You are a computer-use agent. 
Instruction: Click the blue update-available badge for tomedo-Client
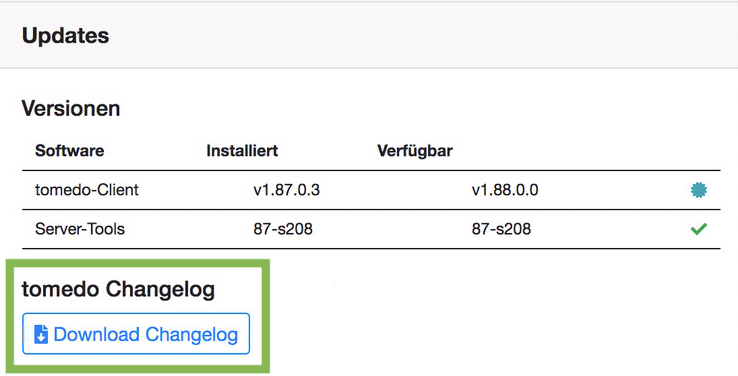pyautogui.click(x=699, y=190)
